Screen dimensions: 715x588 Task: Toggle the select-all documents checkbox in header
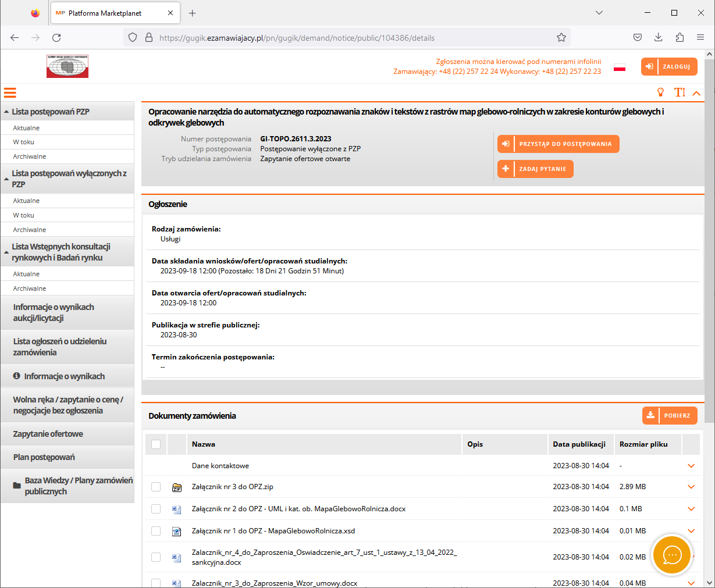pyautogui.click(x=156, y=444)
